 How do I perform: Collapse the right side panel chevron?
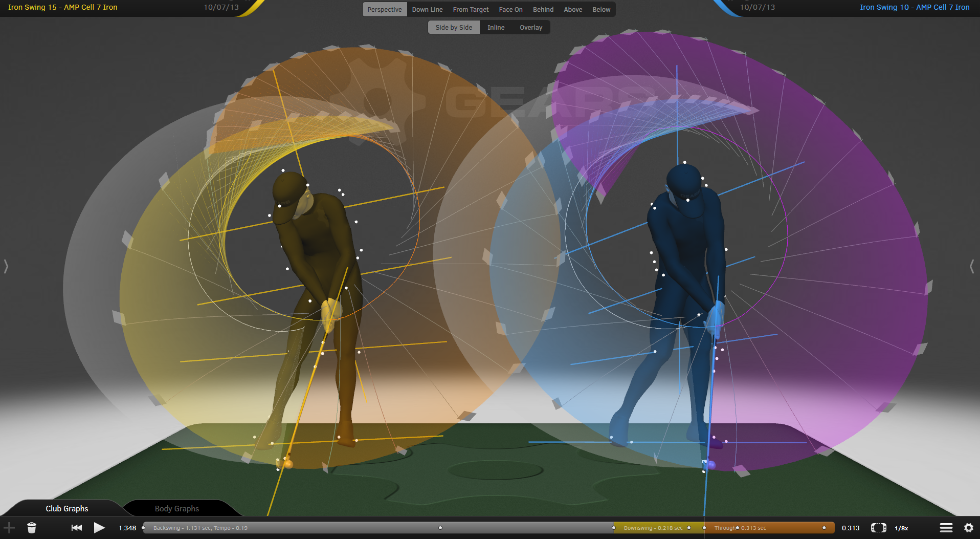(x=972, y=266)
